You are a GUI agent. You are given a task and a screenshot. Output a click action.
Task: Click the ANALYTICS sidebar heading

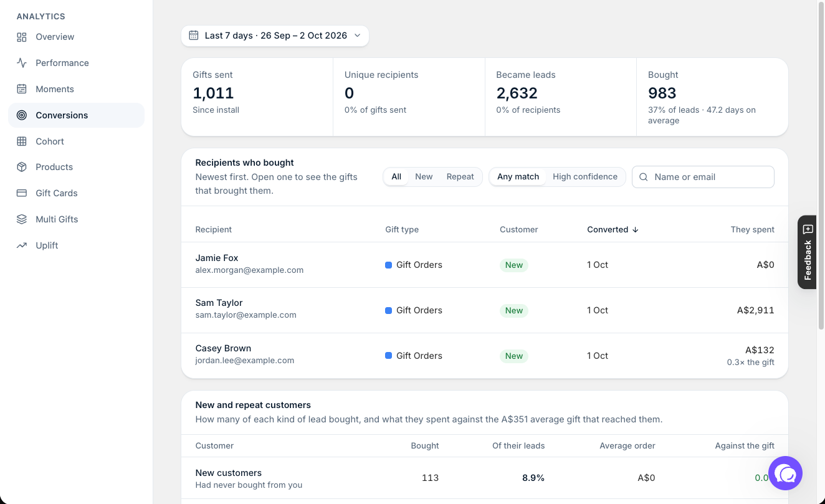41,16
